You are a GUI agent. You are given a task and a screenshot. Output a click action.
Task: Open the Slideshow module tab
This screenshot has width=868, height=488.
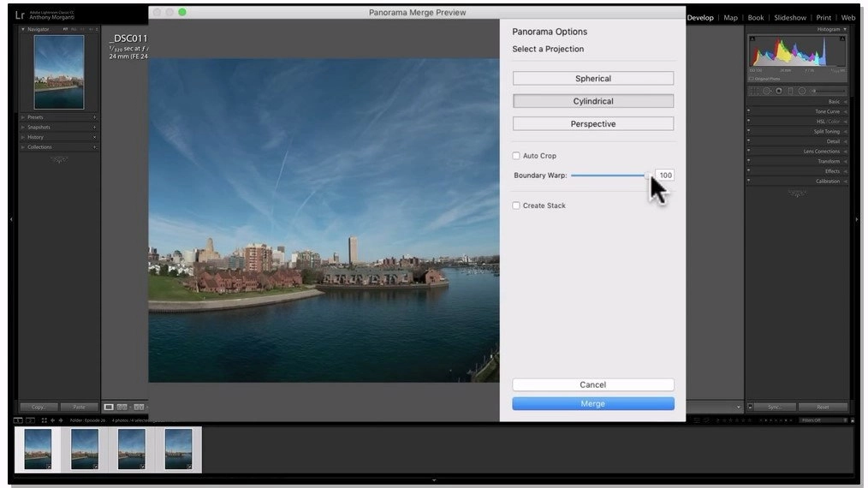(x=790, y=18)
